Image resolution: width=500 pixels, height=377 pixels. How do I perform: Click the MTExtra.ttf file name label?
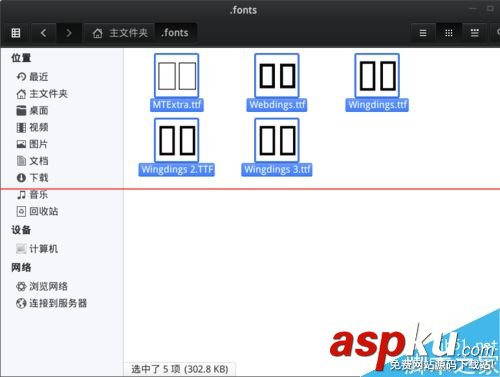[177, 105]
